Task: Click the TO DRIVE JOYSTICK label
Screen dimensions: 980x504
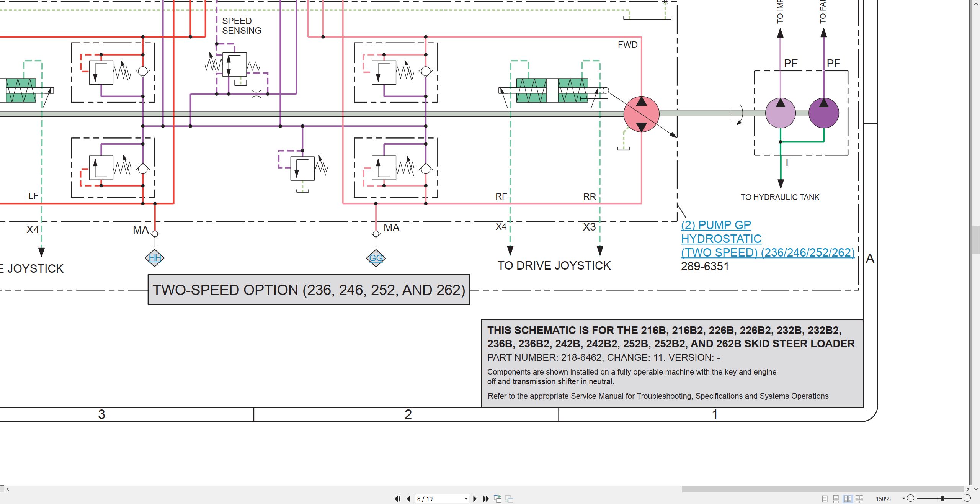Action: [554, 265]
